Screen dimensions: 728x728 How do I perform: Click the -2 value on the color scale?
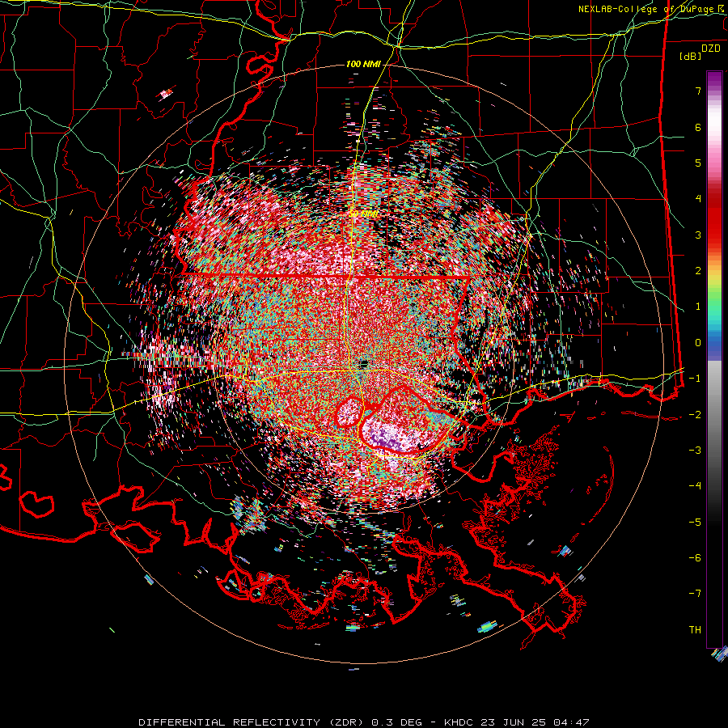click(695, 414)
